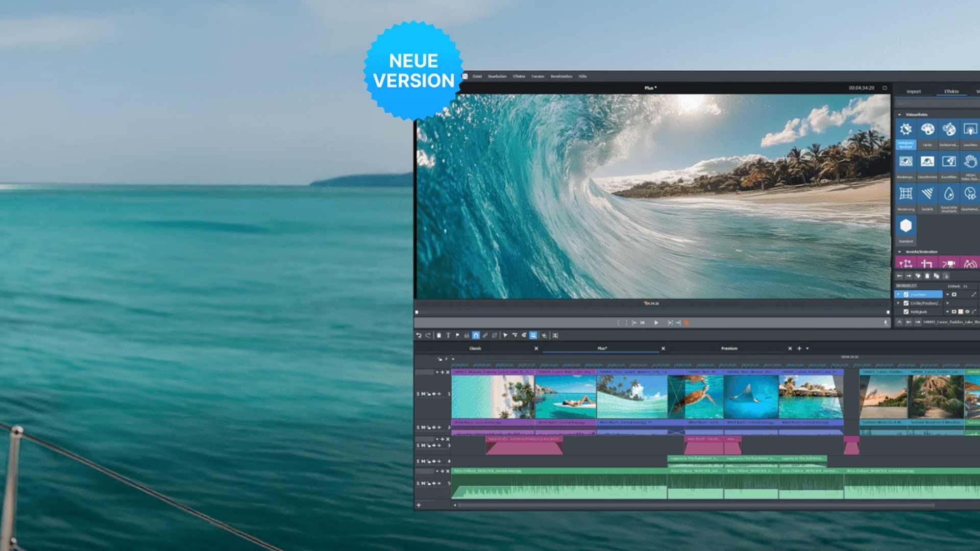Screen dimensions: 980x551
Task: Open the Import tab in the media pool
Action: 914,92
